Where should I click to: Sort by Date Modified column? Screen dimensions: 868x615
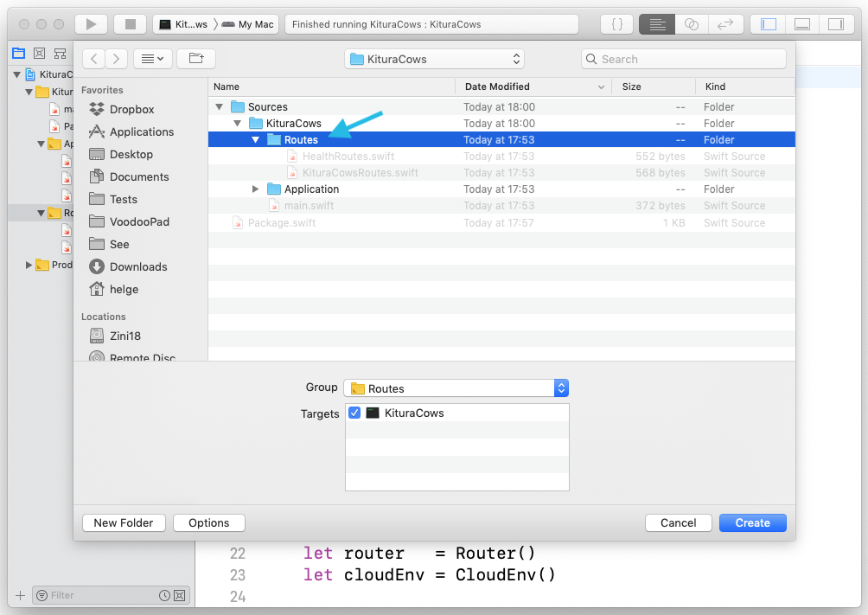(x=533, y=86)
